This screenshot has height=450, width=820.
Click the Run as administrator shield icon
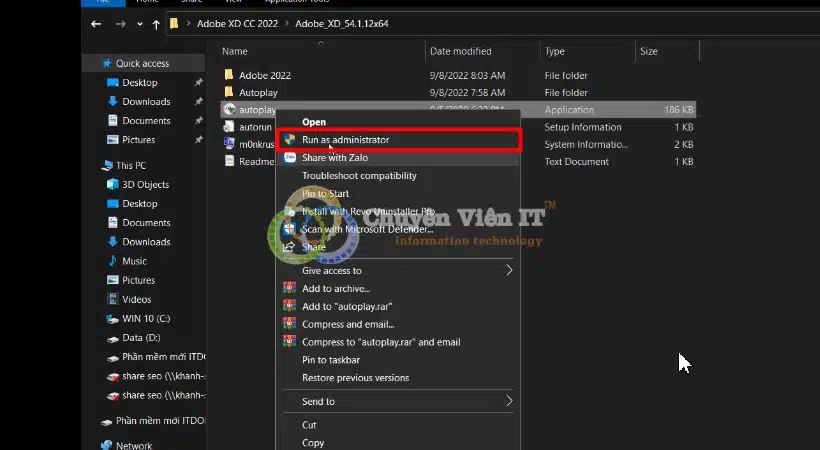[x=290, y=140]
